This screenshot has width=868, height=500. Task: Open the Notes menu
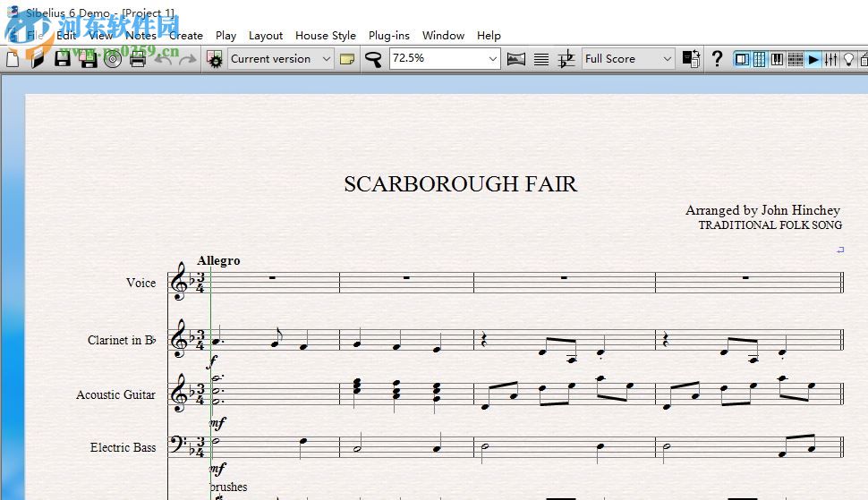pos(140,36)
